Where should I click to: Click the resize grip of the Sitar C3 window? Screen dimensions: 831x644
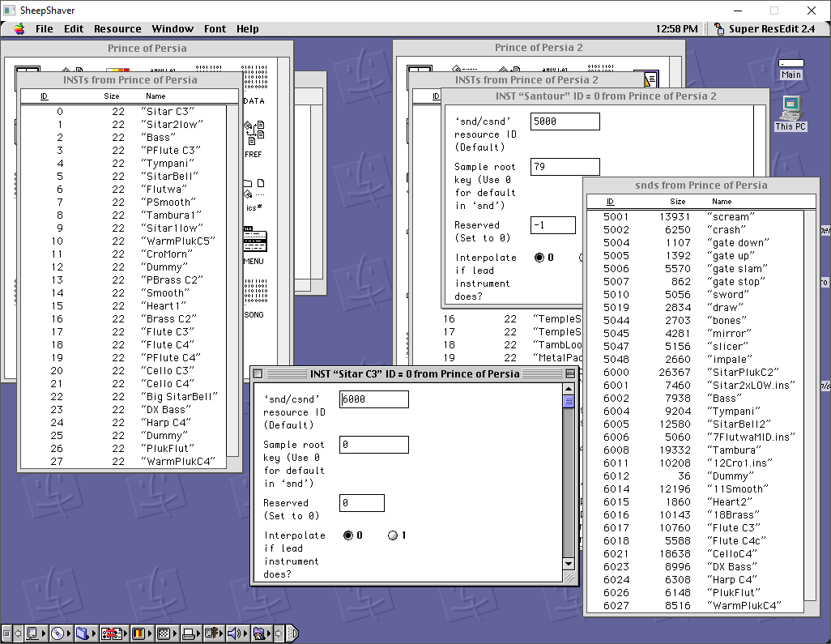coord(569,578)
